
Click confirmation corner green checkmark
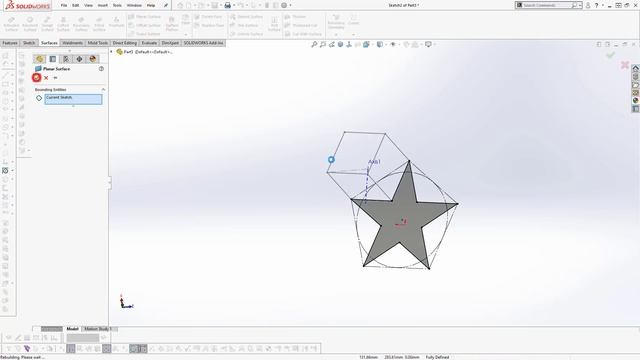610,55
